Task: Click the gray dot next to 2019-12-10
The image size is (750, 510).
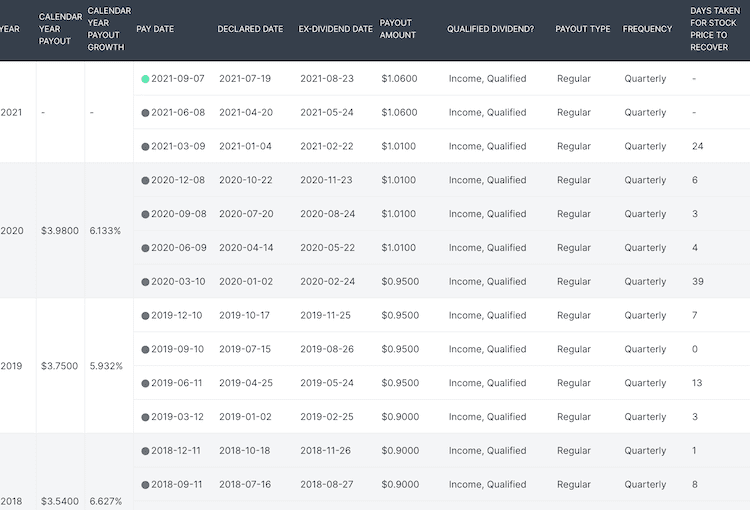Action: click(145, 316)
